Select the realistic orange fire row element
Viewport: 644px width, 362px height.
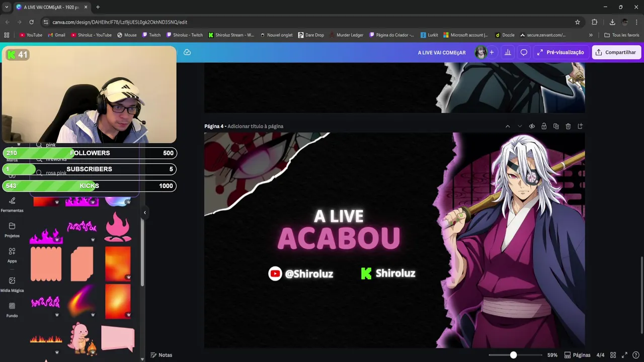pos(46,339)
